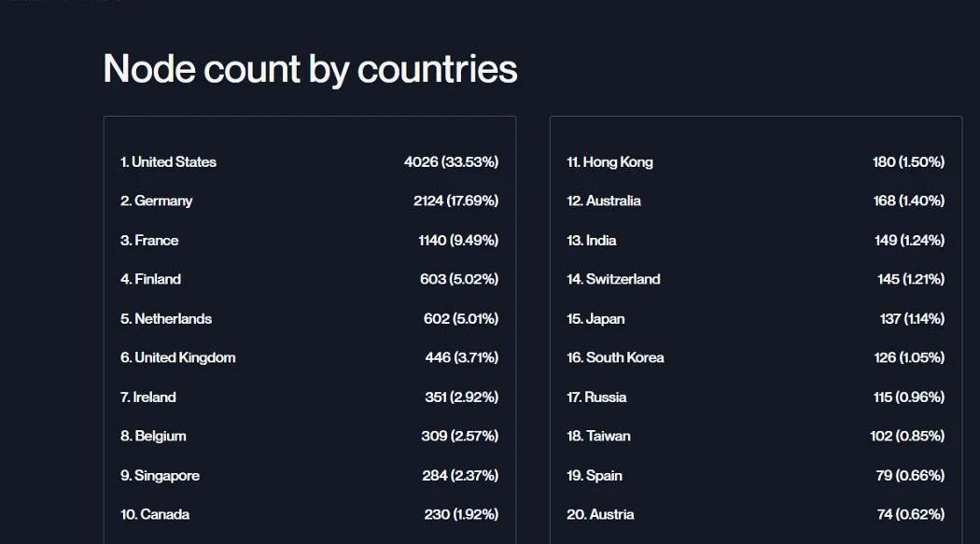The height and width of the screenshot is (544, 980).
Task: Select the United States row
Action: coord(168,162)
